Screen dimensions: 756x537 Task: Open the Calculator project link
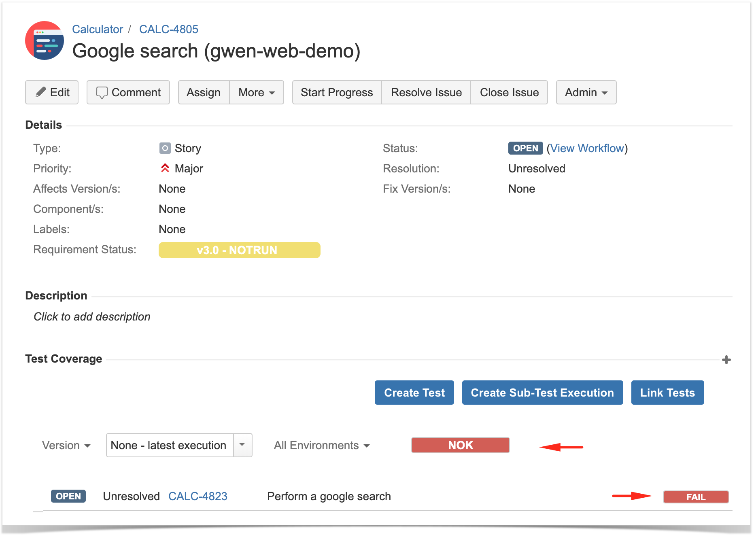pos(98,29)
